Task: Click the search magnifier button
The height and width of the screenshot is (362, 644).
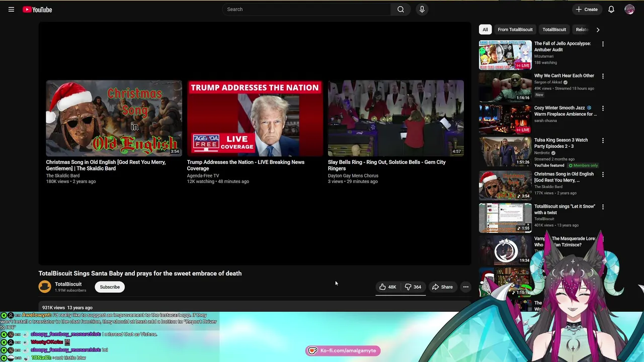Action: click(x=400, y=9)
